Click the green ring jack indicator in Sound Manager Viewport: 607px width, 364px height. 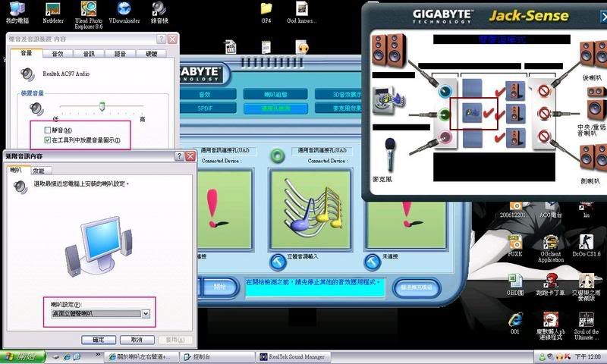point(277,155)
